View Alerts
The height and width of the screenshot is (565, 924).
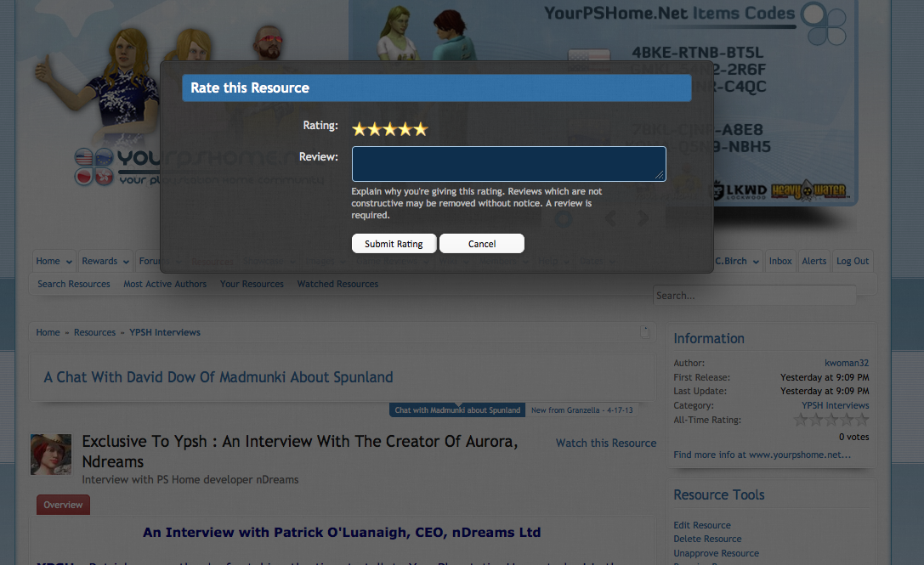813,261
